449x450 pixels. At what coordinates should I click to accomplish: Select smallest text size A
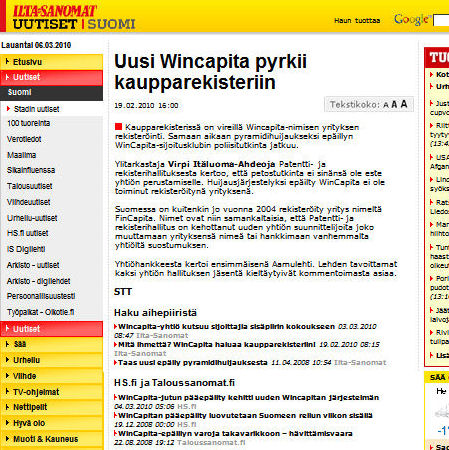coord(386,105)
